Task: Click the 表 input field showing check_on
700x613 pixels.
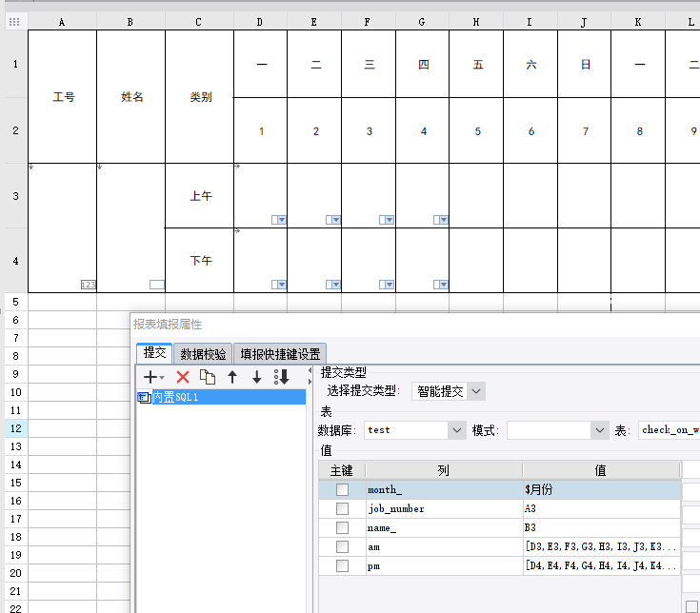Action: (x=670, y=430)
